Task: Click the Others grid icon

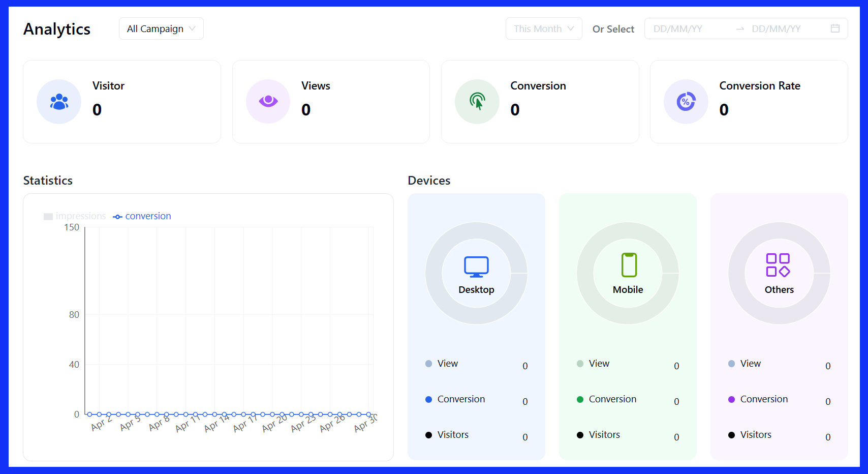Action: tap(778, 265)
